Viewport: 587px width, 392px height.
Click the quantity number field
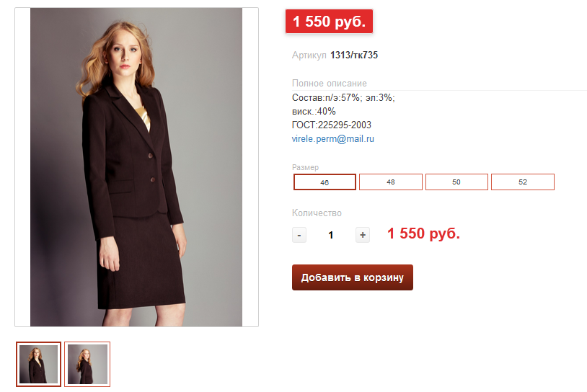click(x=331, y=235)
